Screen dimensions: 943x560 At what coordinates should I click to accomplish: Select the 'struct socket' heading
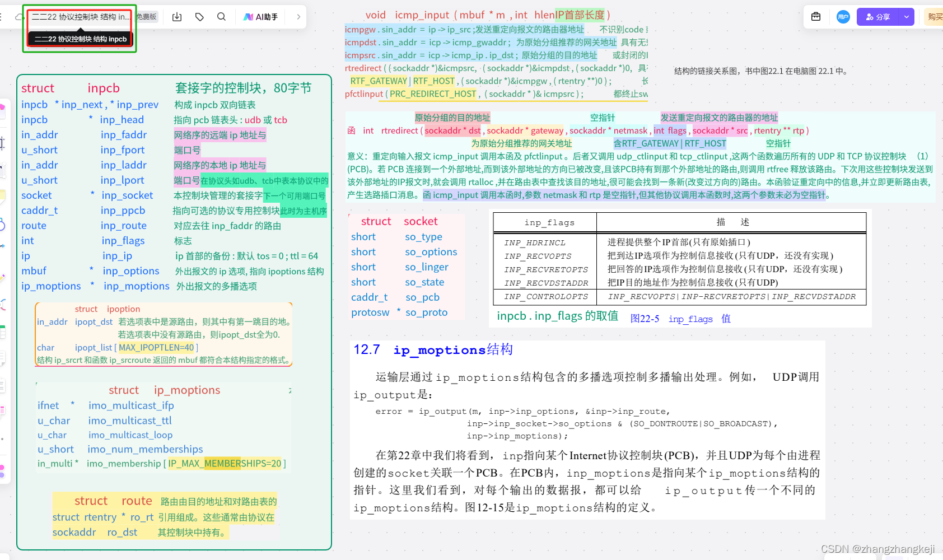(x=399, y=221)
